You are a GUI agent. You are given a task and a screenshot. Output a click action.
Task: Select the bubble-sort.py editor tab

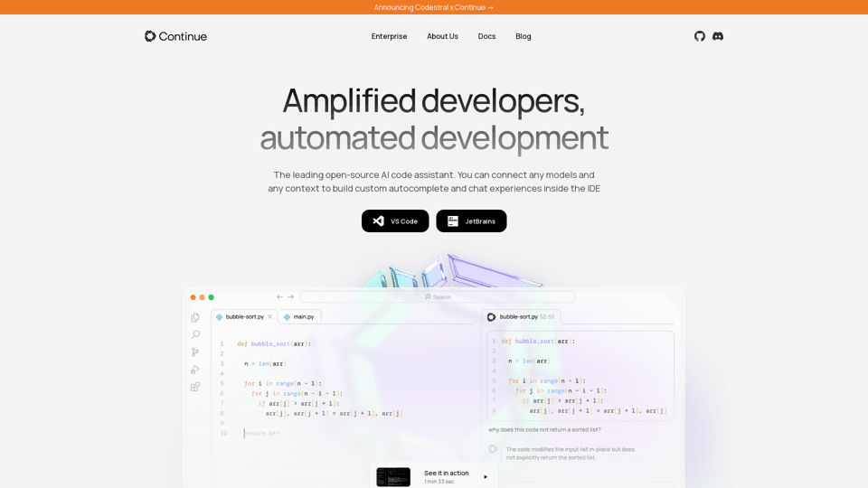(x=244, y=317)
